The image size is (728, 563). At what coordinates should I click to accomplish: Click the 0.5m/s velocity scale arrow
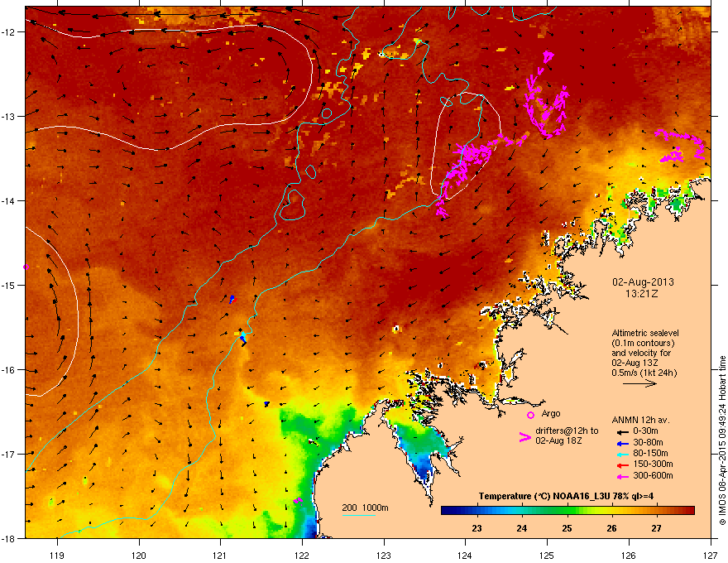pos(639,383)
